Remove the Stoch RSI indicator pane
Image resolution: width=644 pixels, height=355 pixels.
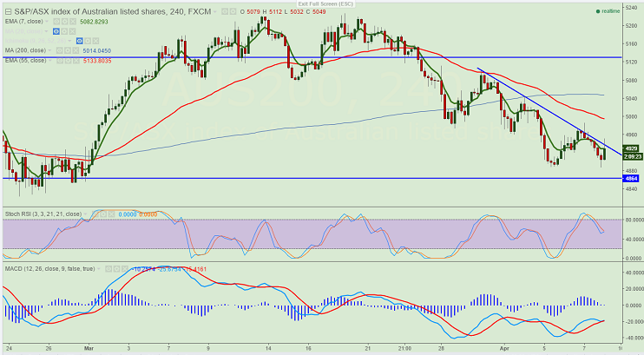[112, 214]
